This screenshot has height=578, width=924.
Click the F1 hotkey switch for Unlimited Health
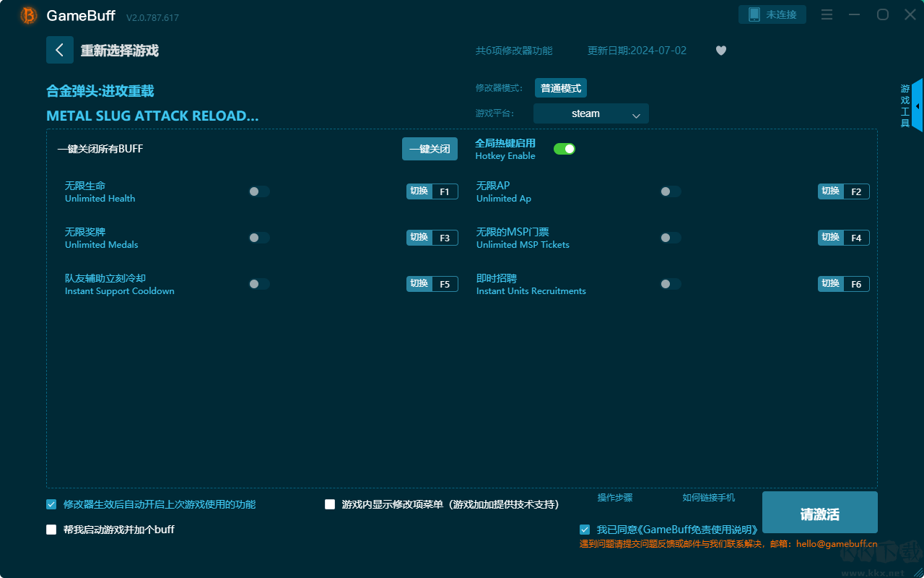432,191
